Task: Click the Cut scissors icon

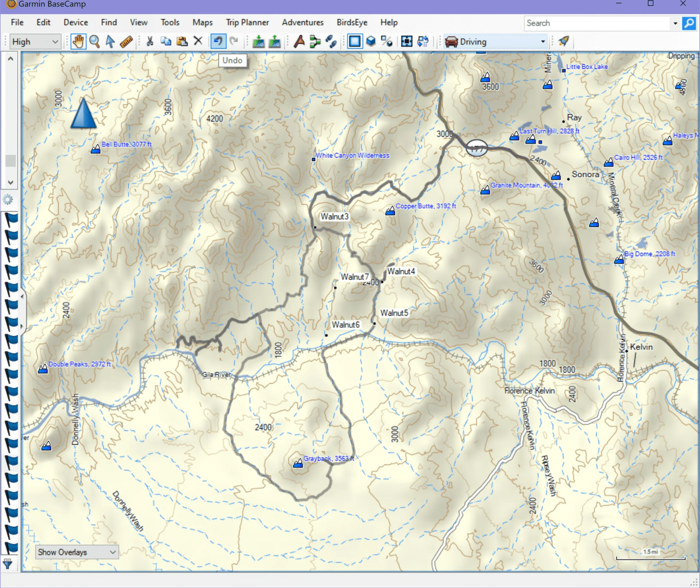Action: pos(149,41)
